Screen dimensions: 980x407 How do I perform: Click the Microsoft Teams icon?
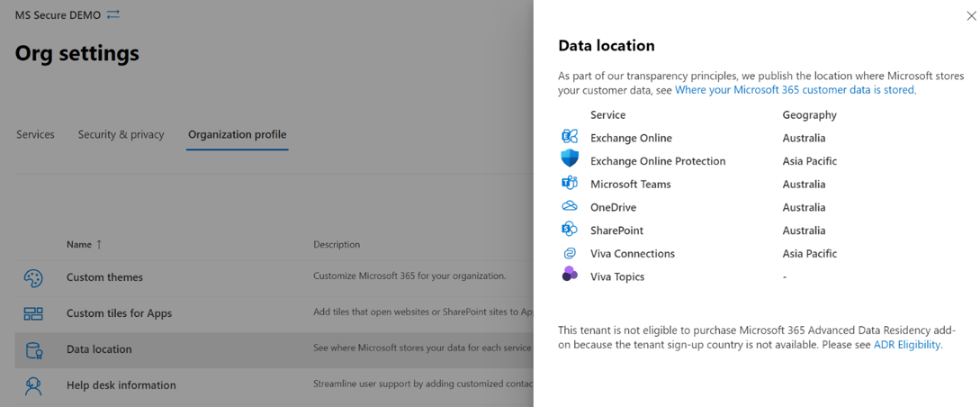coord(570,184)
